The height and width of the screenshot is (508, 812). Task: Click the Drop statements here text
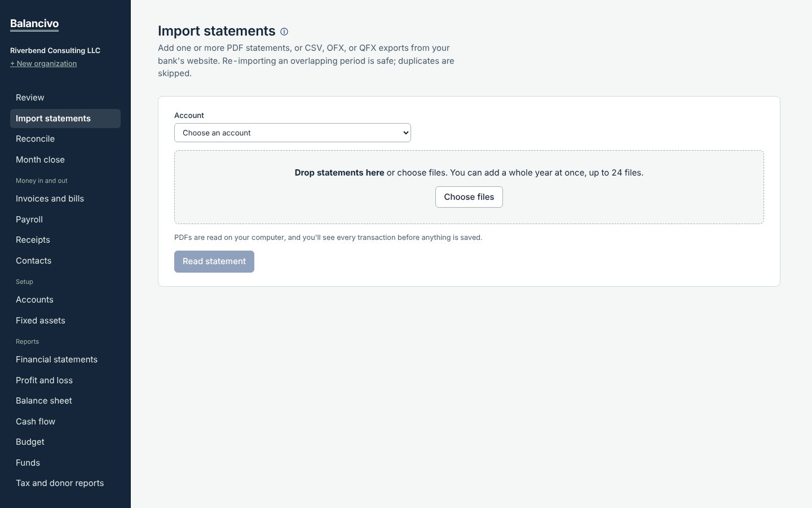click(x=339, y=173)
